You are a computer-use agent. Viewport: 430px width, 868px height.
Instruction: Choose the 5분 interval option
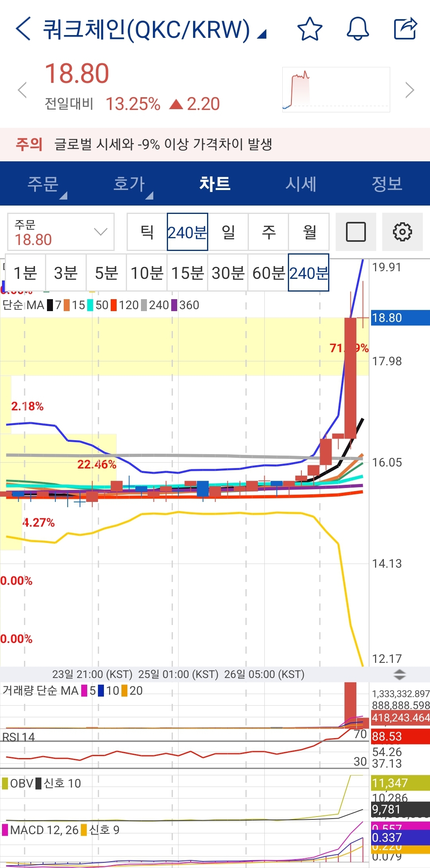point(107,273)
